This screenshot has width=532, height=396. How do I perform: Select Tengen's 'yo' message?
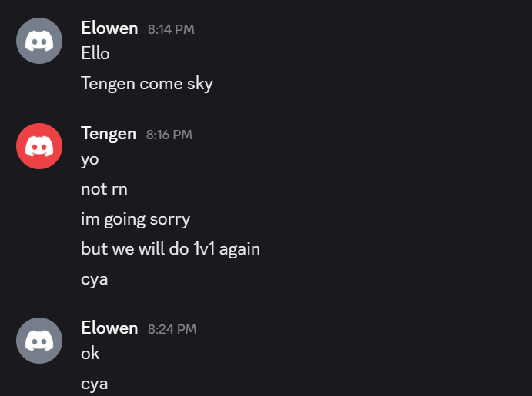coord(90,159)
